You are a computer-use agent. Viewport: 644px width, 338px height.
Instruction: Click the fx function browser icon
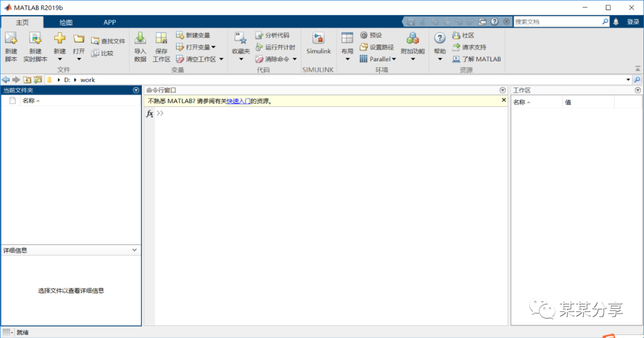[150, 113]
